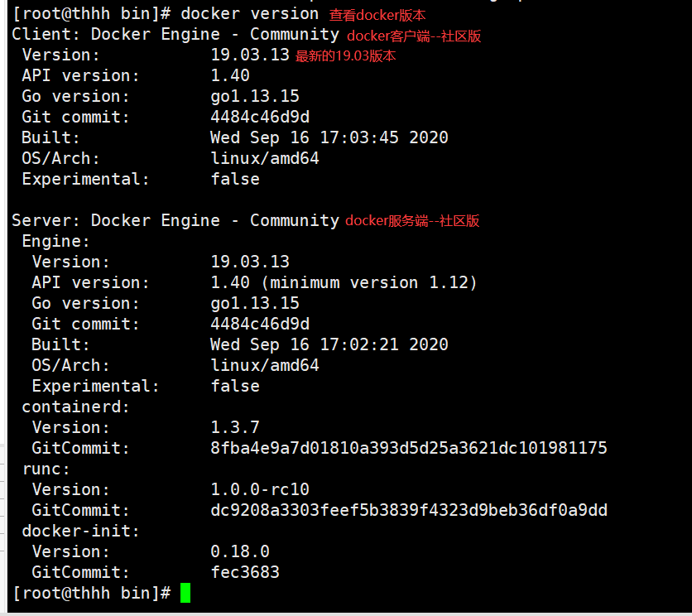Select client Go version go1.13.15

pos(255,96)
